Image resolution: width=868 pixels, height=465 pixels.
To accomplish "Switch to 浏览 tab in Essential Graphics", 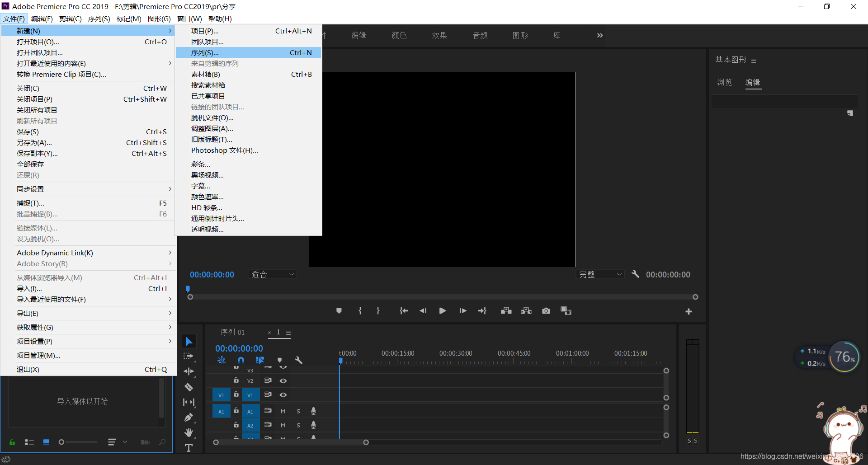I will [x=724, y=82].
